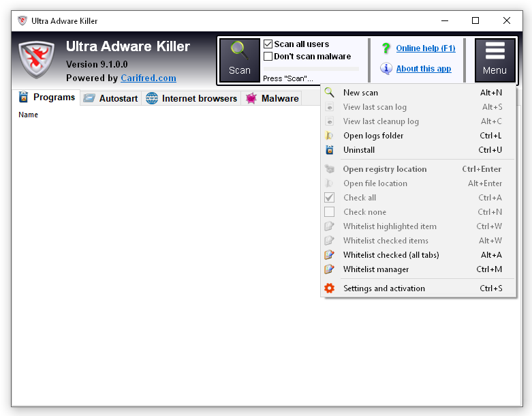Click the Uninstall trash bin icon
This screenshot has width=532, height=416.
point(330,150)
